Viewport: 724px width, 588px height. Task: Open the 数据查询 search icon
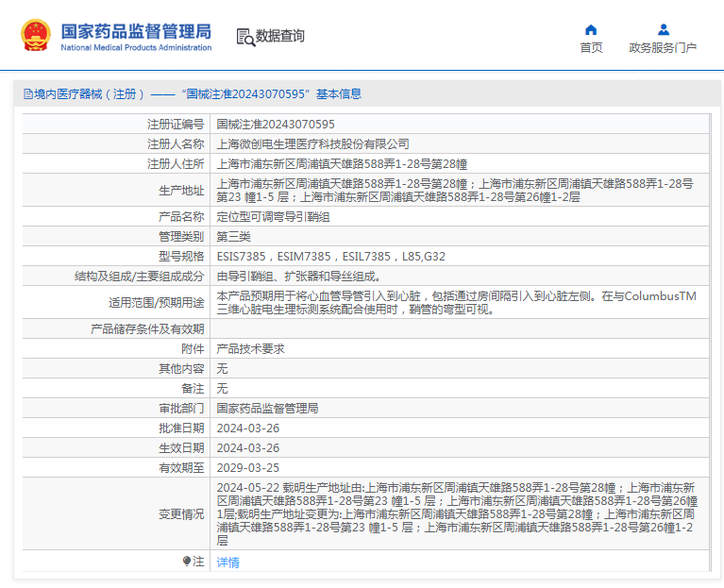coord(245,37)
